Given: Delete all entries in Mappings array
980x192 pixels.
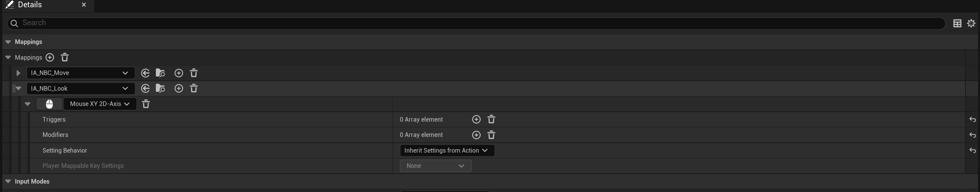Looking at the screenshot, I should click(65, 57).
